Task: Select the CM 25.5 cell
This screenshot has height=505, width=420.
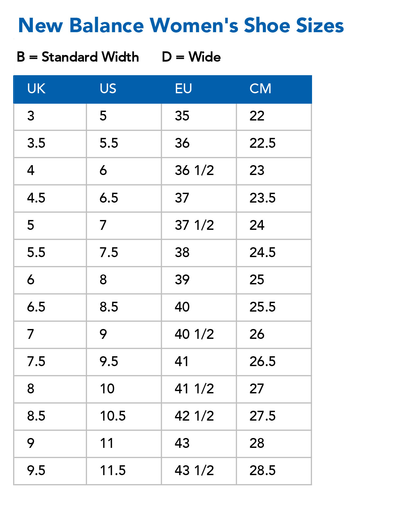Action: coord(274,308)
